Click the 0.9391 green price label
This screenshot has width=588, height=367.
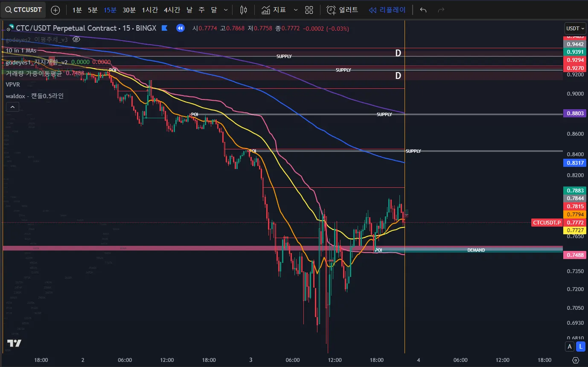pyautogui.click(x=575, y=52)
